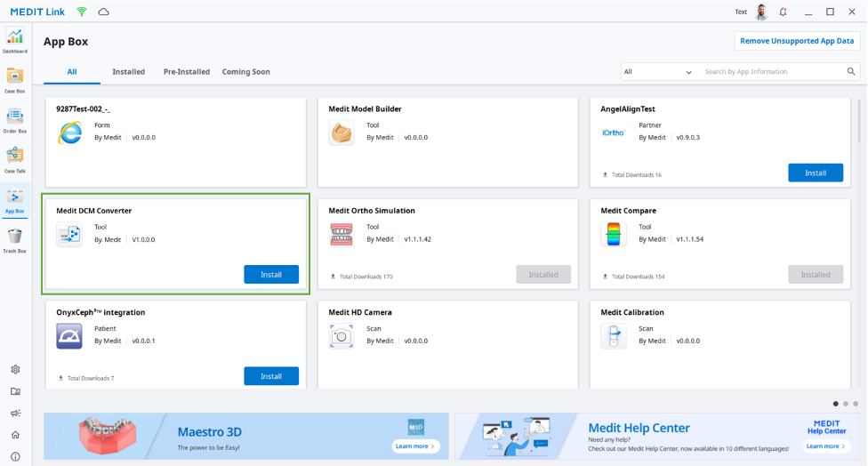Click the Medit Ortho Simulation teeth icon
The width and height of the screenshot is (868, 466).
pos(342,235)
